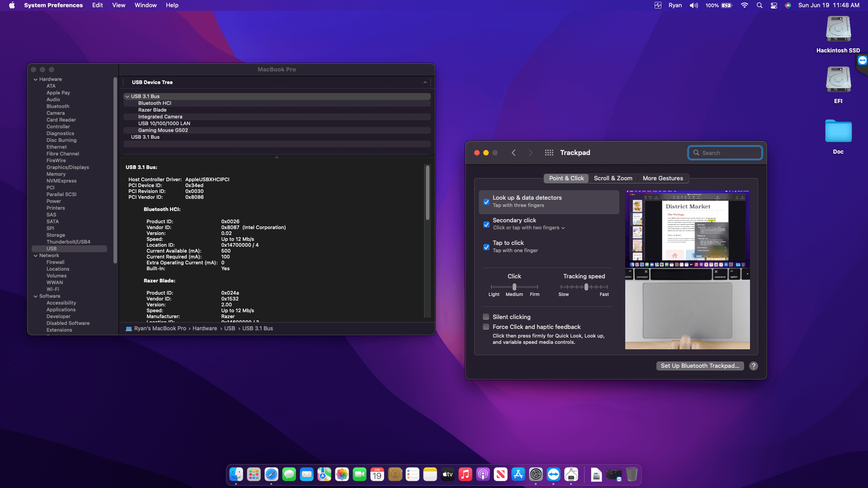Viewport: 868px width, 488px height.
Task: Go back in the Trackpad window
Action: (x=514, y=153)
